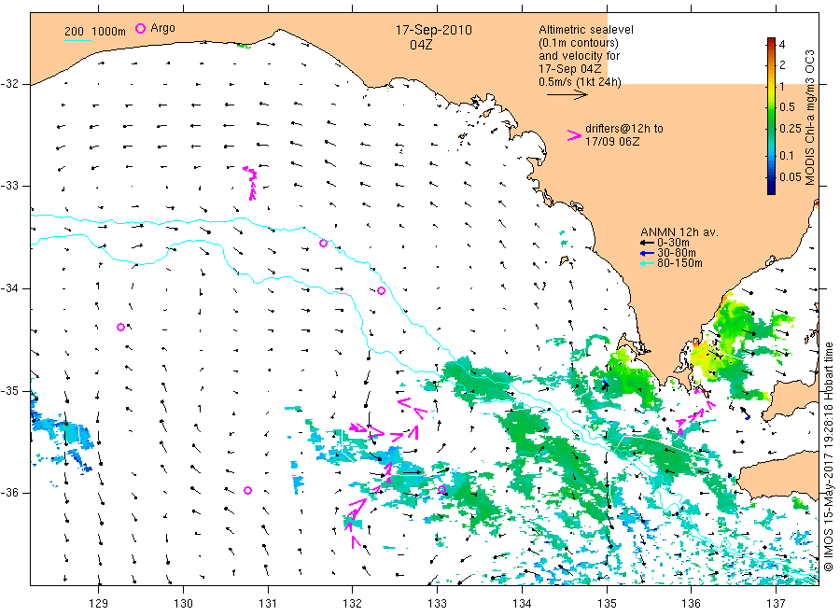Image resolution: width=840 pixels, height=616 pixels.
Task: Click the latitude axis label '-33'
Action: pyautogui.click(x=9, y=186)
